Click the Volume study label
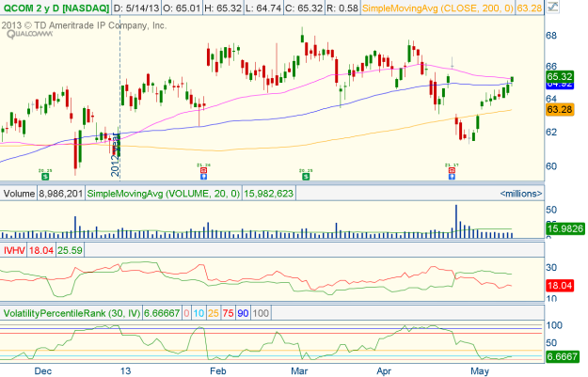This screenshot has width=588, height=377. click(x=19, y=192)
